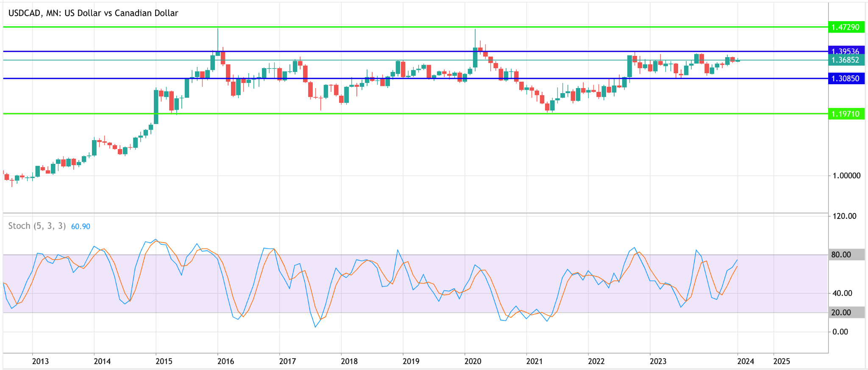The image size is (868, 370).
Task: Click the 1.19710 green price label
Action: 846,114
